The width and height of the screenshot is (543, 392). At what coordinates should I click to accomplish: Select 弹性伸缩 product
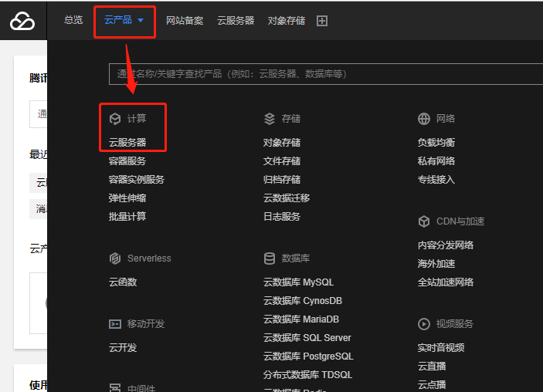pyautogui.click(x=127, y=198)
